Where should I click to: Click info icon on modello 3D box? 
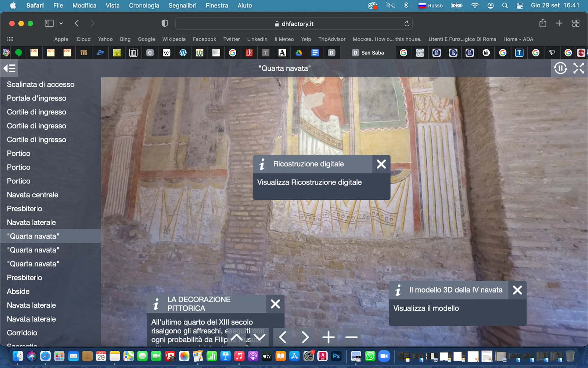(x=398, y=290)
